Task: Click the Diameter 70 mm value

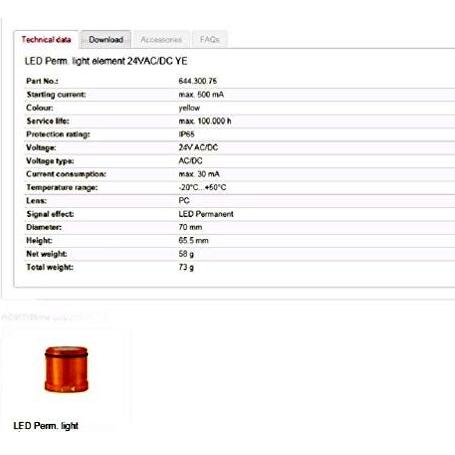Action: click(x=190, y=227)
